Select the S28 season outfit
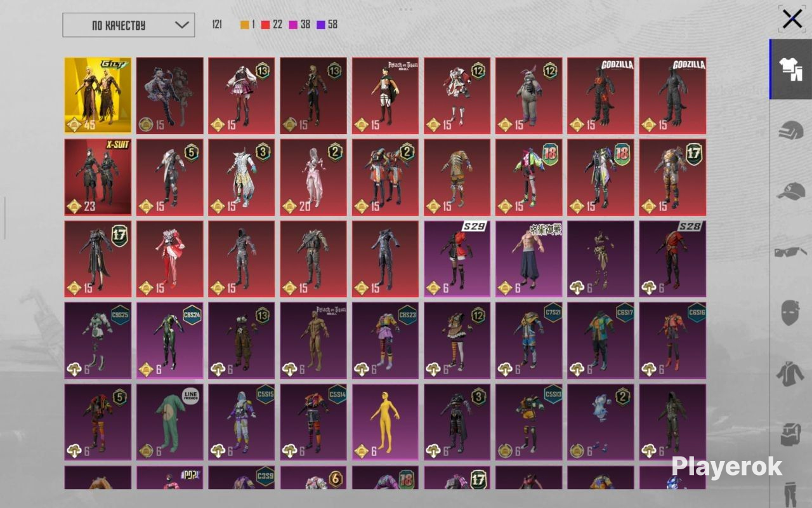Screen dimensions: 812x508 (x=672, y=258)
